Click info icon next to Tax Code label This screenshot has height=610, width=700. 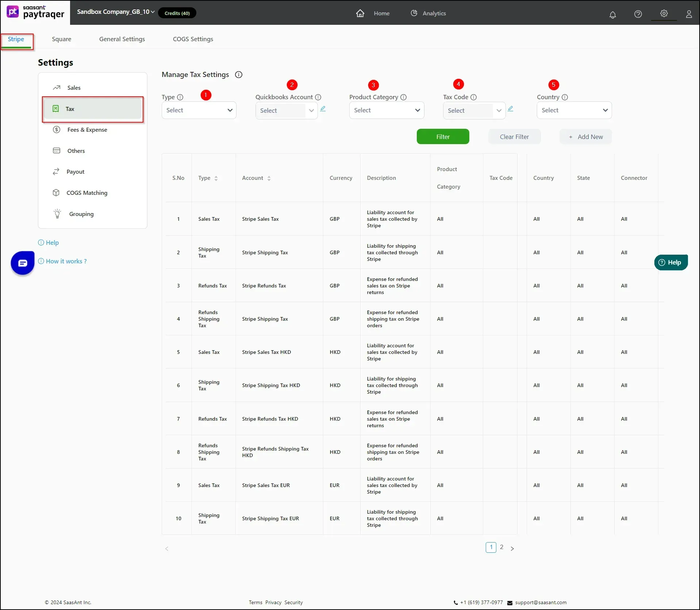click(473, 97)
